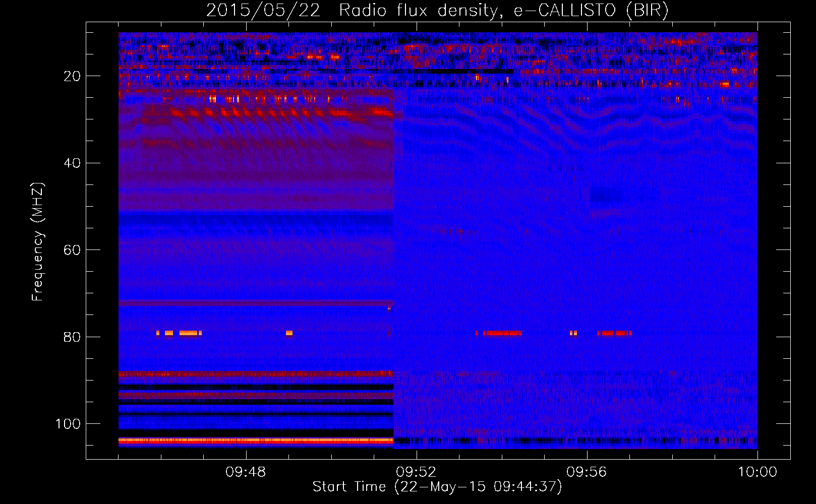Viewport: 816px width, 504px height.
Task: Click the 'Start Time (22-May-15 09:44:37)' label
Action: pyautogui.click(x=437, y=487)
